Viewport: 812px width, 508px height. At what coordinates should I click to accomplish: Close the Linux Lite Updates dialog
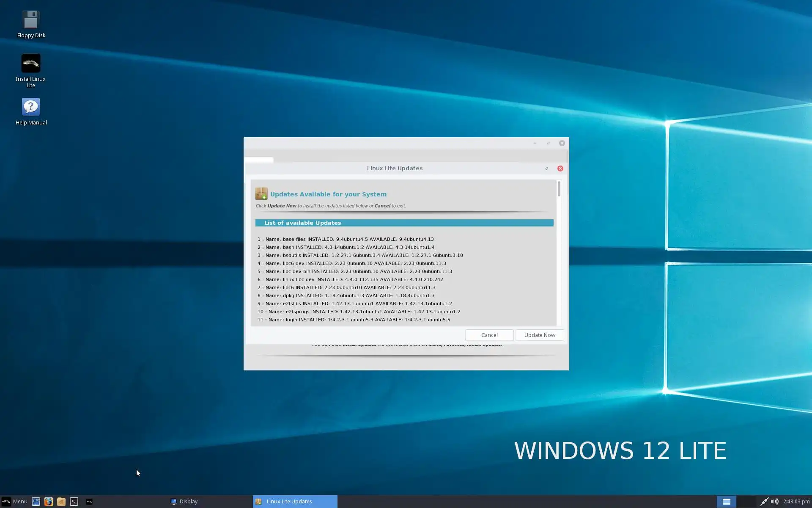560,168
